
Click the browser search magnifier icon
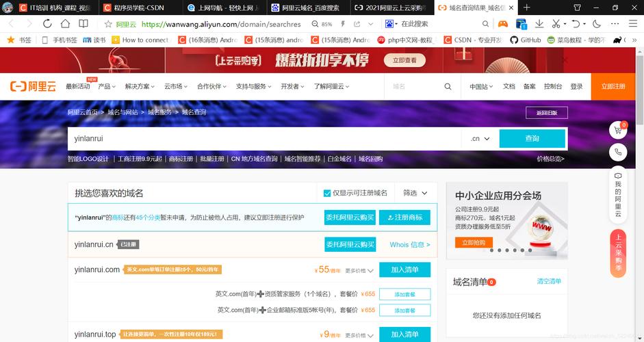pos(485,24)
